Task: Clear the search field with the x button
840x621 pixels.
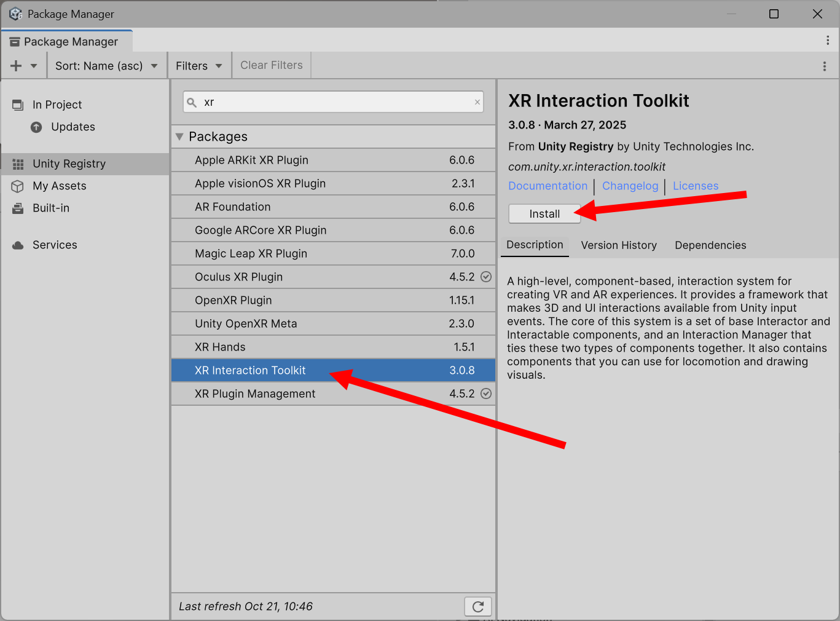Action: pos(477,102)
